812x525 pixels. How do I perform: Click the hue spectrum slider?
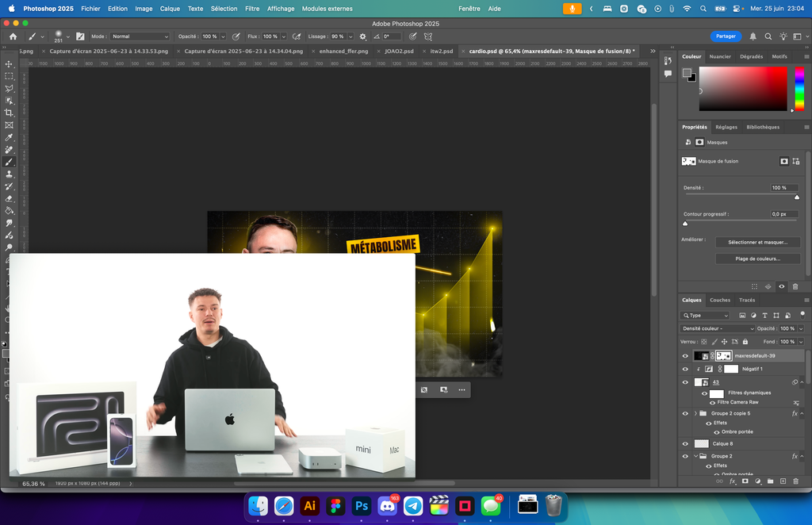click(x=799, y=89)
